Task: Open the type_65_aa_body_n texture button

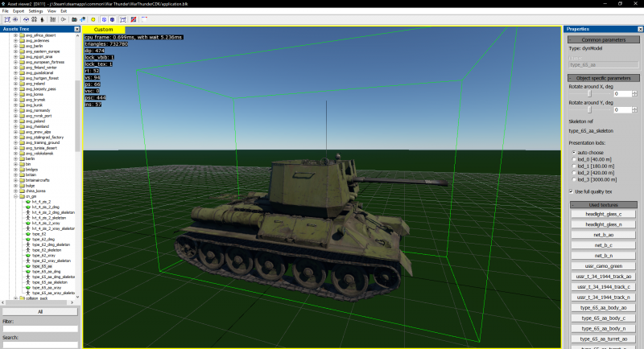Action: pos(603,329)
